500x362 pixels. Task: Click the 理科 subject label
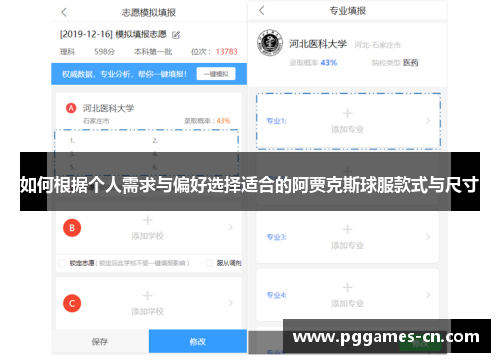pyautogui.click(x=67, y=52)
